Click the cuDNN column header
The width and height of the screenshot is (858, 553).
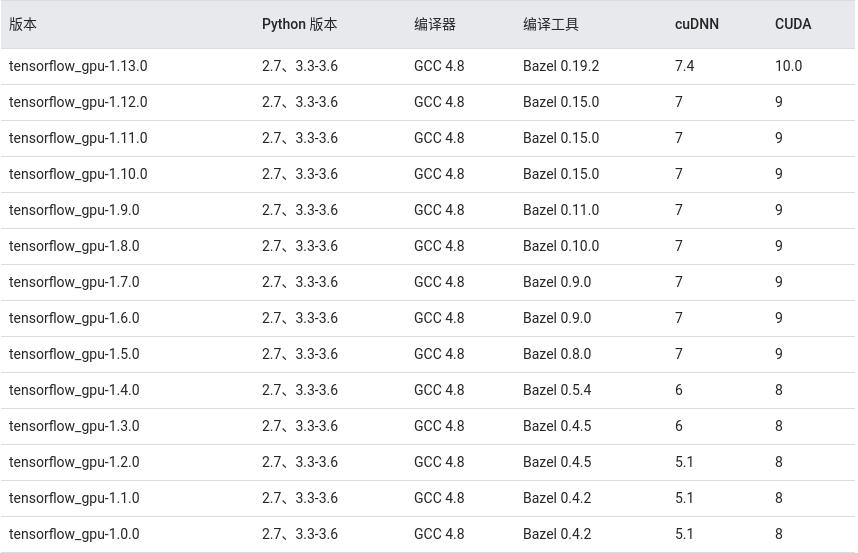(x=696, y=24)
